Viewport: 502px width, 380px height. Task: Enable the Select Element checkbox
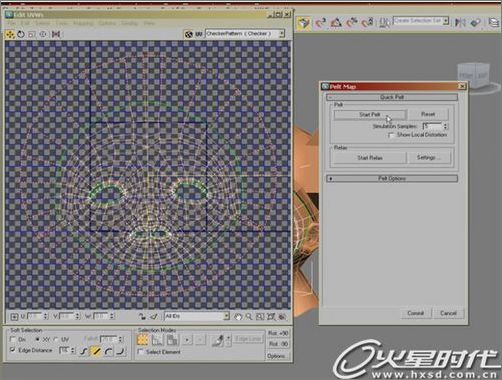coord(141,352)
